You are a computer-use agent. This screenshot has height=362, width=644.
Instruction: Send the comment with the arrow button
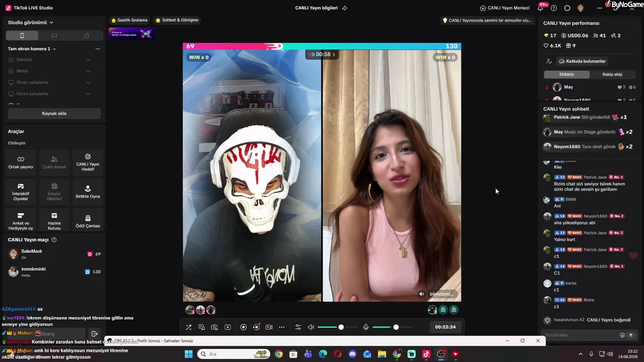(631, 335)
